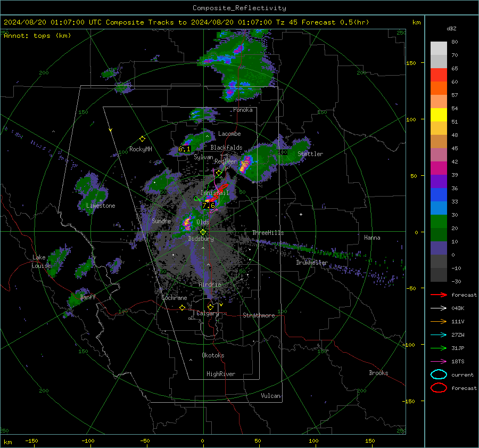Screen dimensions: 479x448
Task: Click the ThreeHills town label
Action: coord(268,233)
